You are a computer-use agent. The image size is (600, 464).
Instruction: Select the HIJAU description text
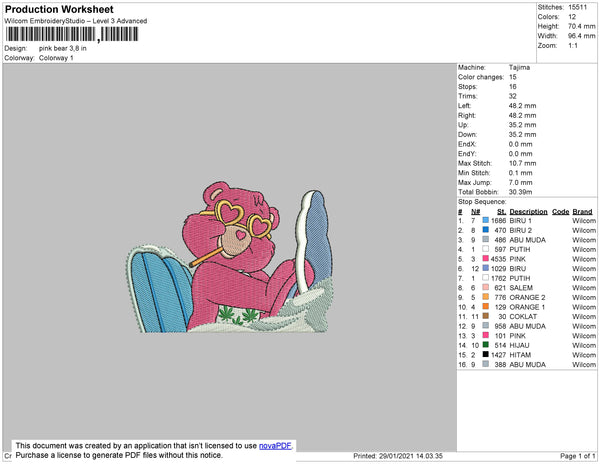(519, 345)
